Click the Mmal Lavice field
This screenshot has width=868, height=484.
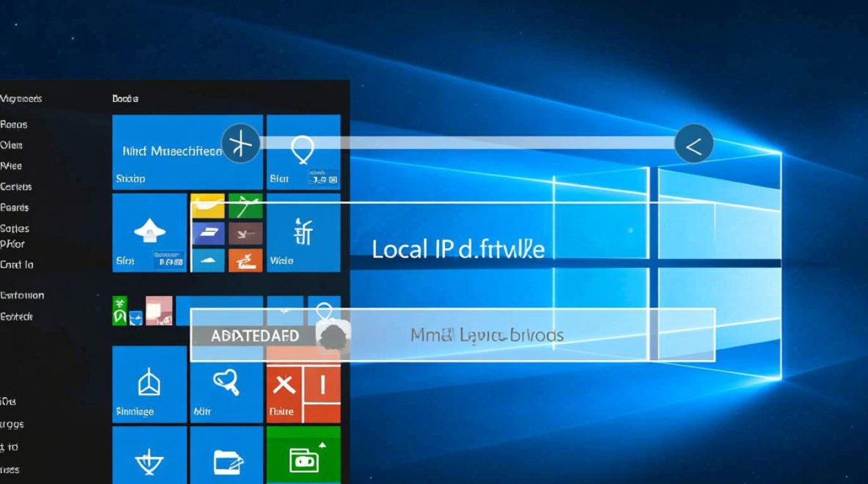[x=487, y=336]
